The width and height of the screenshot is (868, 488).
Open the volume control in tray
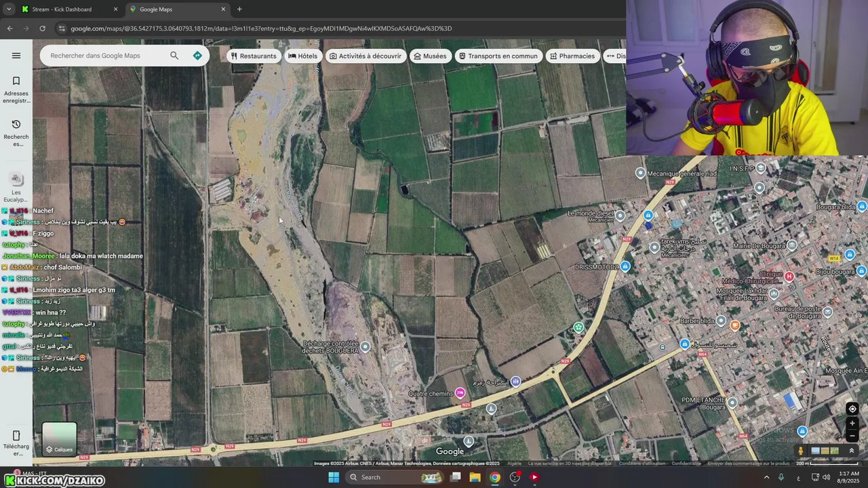(x=826, y=477)
